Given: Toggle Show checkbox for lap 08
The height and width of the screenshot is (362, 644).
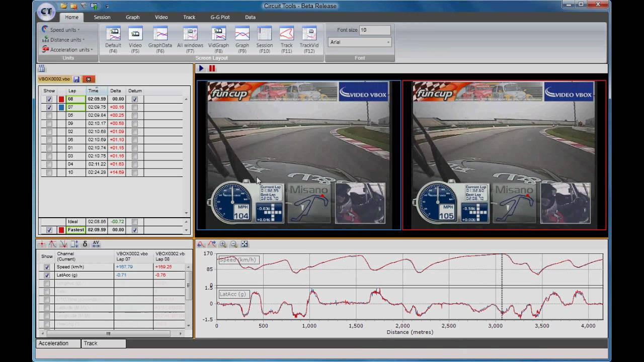Looking at the screenshot, I should [49, 99].
